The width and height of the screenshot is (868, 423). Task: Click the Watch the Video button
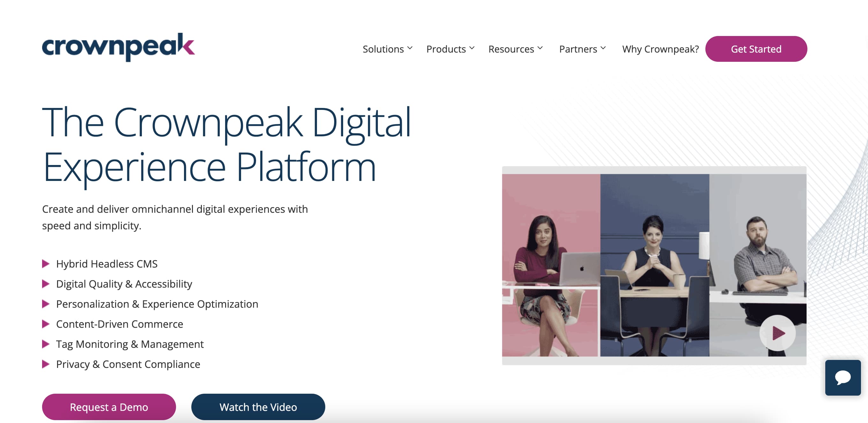click(258, 407)
